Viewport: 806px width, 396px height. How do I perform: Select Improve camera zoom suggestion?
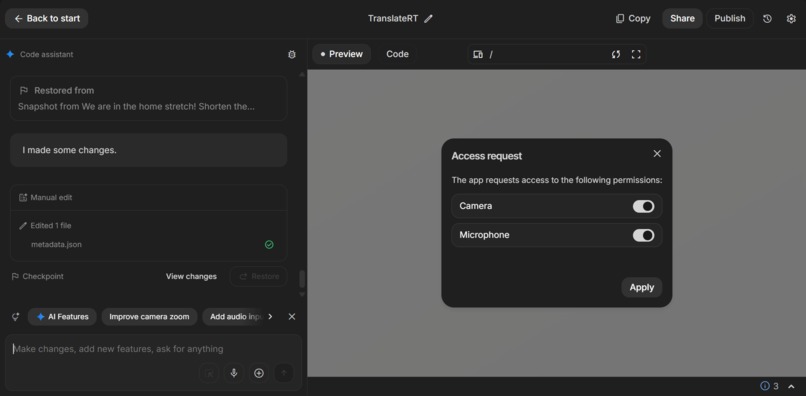coord(149,317)
